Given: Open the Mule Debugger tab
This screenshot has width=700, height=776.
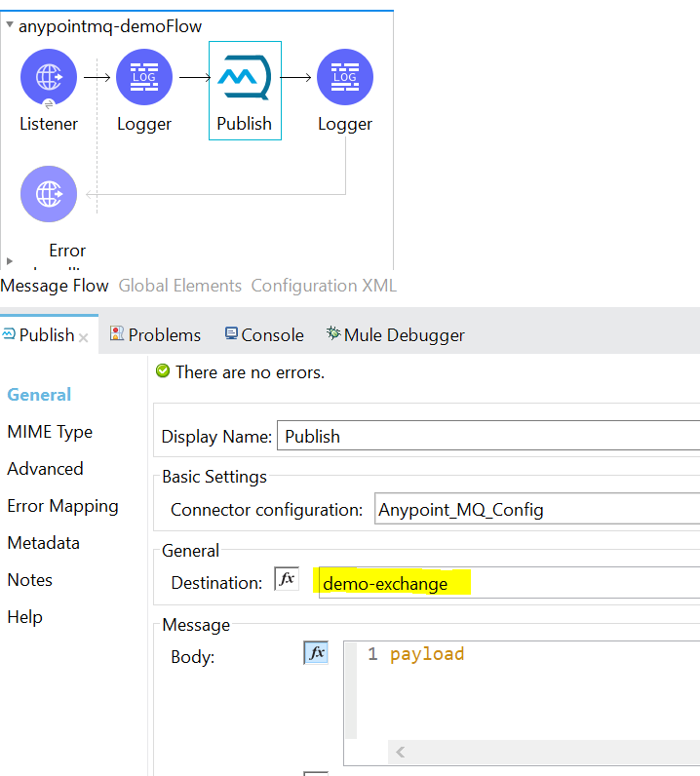Looking at the screenshot, I should pos(395,334).
